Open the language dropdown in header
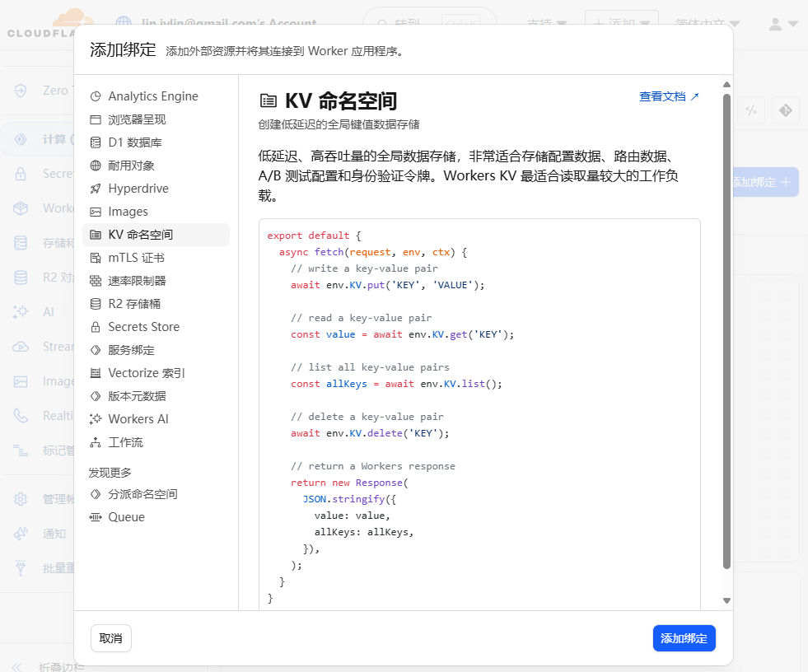This screenshot has height=672, width=808. point(708,24)
